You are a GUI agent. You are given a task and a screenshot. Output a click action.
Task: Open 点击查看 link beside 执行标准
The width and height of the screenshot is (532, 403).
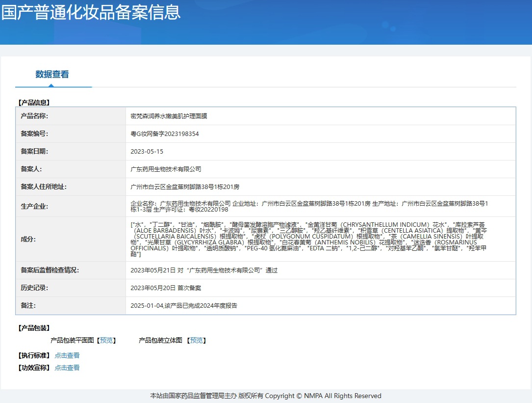[67, 355]
